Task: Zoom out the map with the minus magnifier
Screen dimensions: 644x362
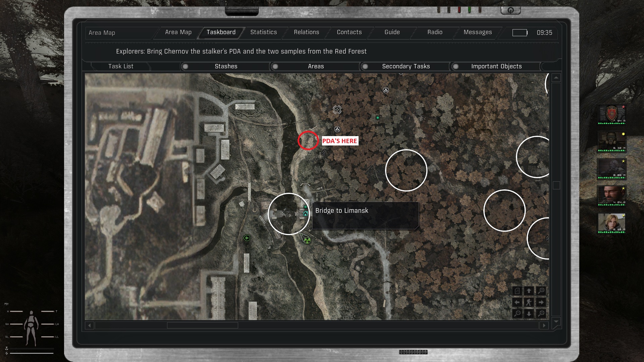Action: click(x=517, y=313)
